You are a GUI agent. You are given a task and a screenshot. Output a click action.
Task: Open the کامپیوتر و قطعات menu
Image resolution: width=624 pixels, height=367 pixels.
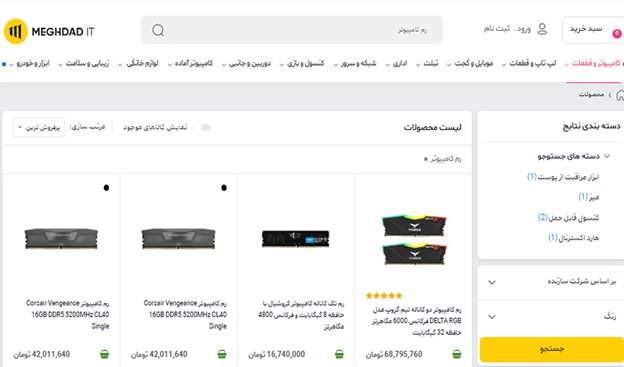593,63
